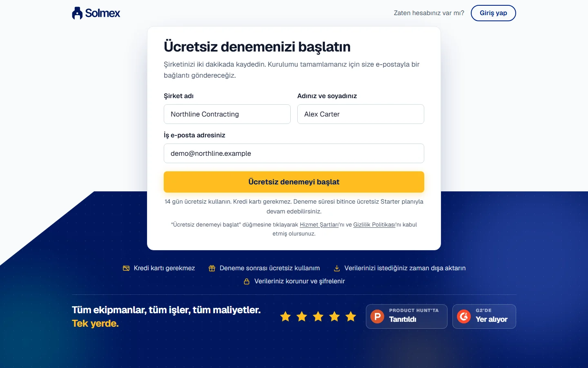Click the credit card icon beside 'Kredi kartı gerekmez'
This screenshot has width=588, height=368.
[126, 268]
